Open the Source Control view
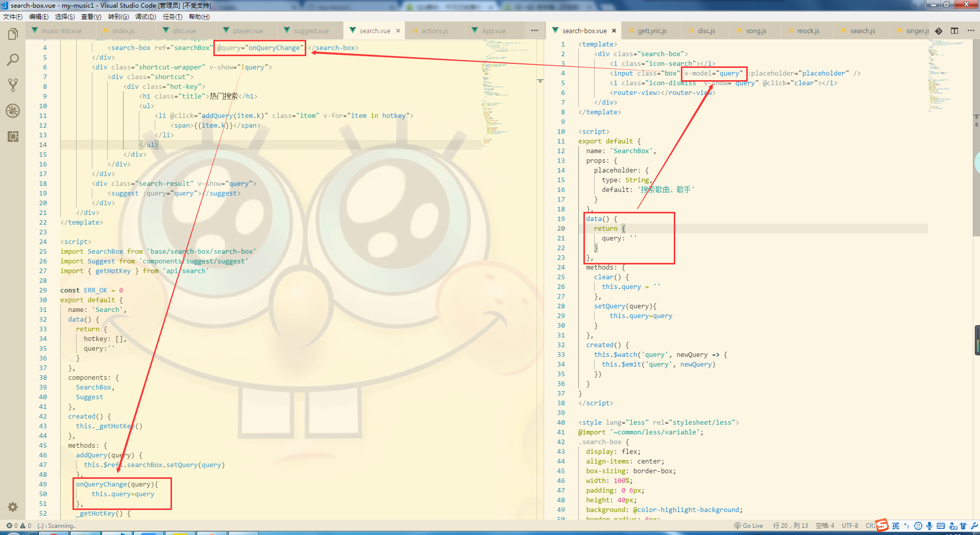This screenshot has width=980, height=535. (x=13, y=85)
